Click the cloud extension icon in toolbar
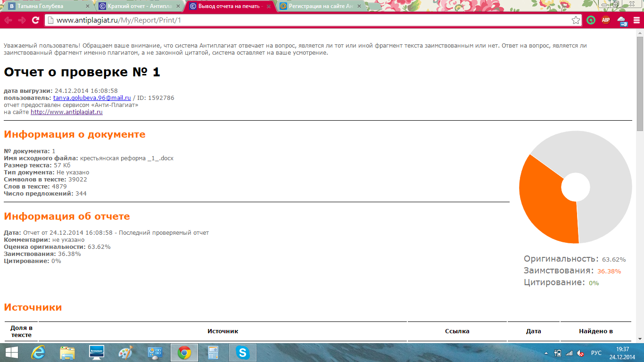The image size is (644, 362). click(622, 20)
